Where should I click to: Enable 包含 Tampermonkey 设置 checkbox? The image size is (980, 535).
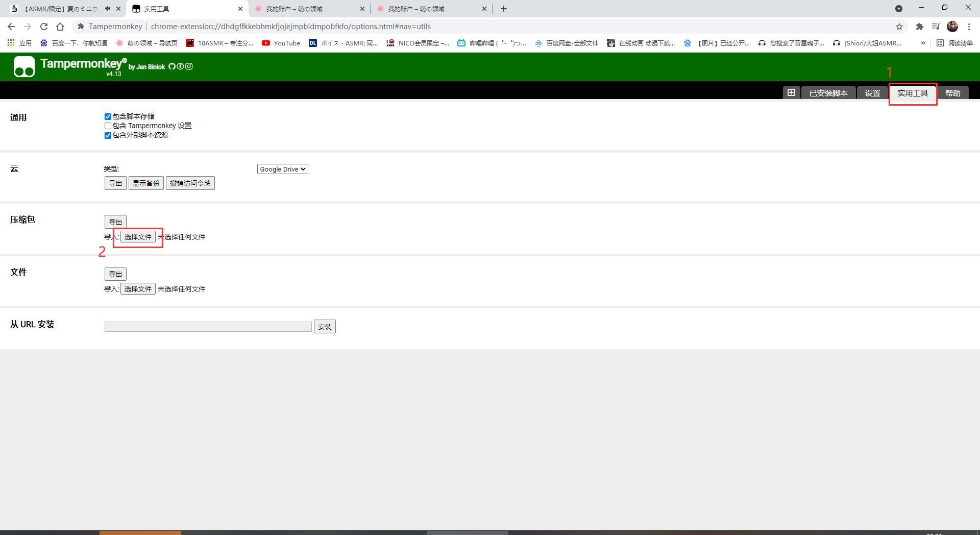[108, 126]
